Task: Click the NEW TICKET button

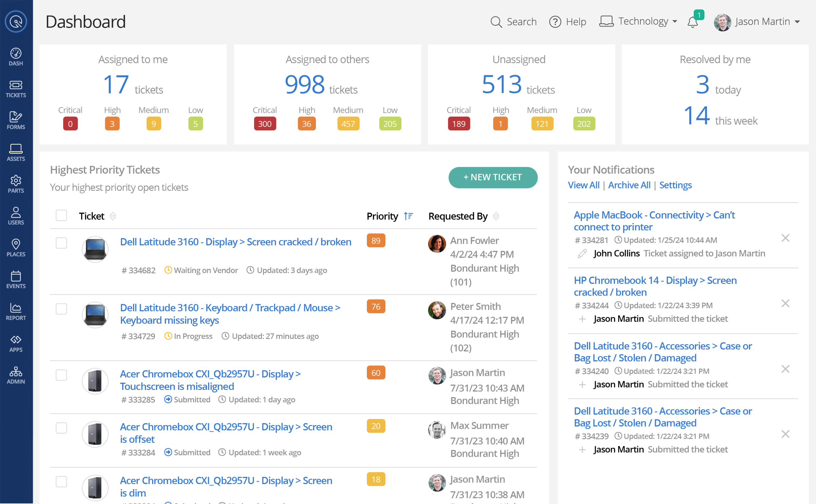Action: [x=492, y=177]
